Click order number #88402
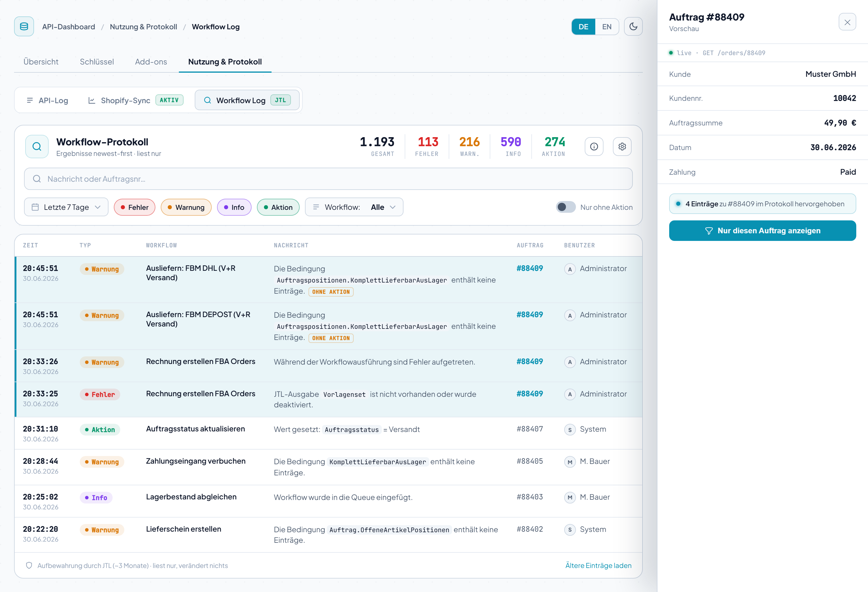This screenshot has width=868, height=592. click(530, 529)
